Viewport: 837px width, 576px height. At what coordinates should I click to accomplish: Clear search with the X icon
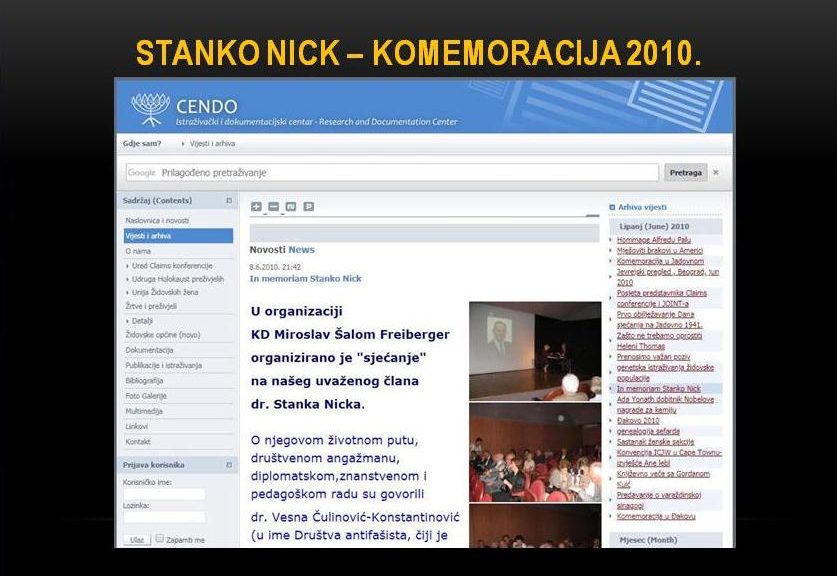click(x=716, y=172)
